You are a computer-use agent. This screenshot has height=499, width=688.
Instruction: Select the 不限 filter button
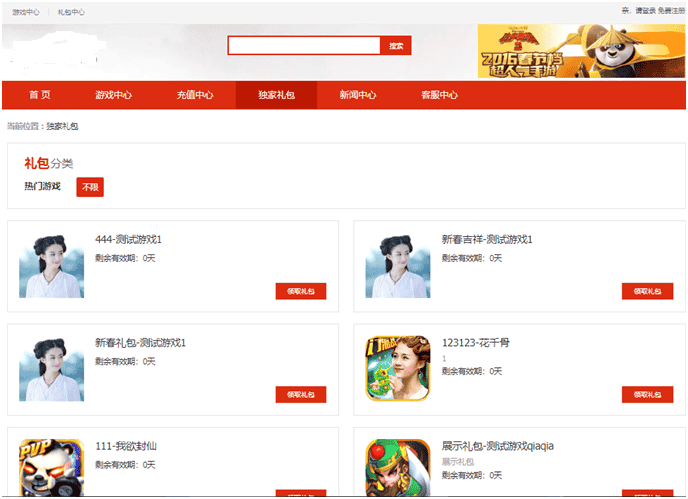(x=90, y=187)
